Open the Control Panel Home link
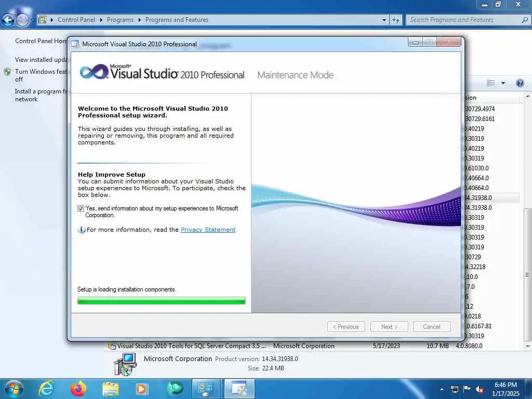 (41, 41)
